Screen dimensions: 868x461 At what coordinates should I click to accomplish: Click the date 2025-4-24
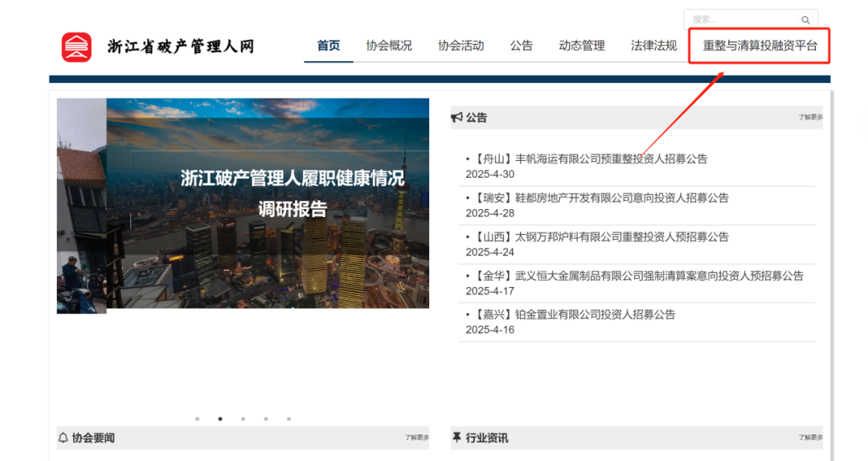point(490,252)
